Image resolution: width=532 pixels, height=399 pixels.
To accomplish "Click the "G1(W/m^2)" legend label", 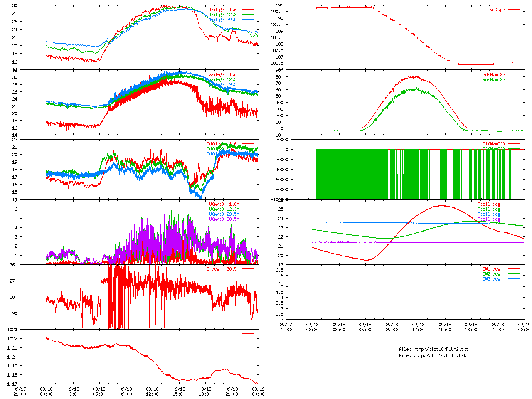I will tap(494, 144).
